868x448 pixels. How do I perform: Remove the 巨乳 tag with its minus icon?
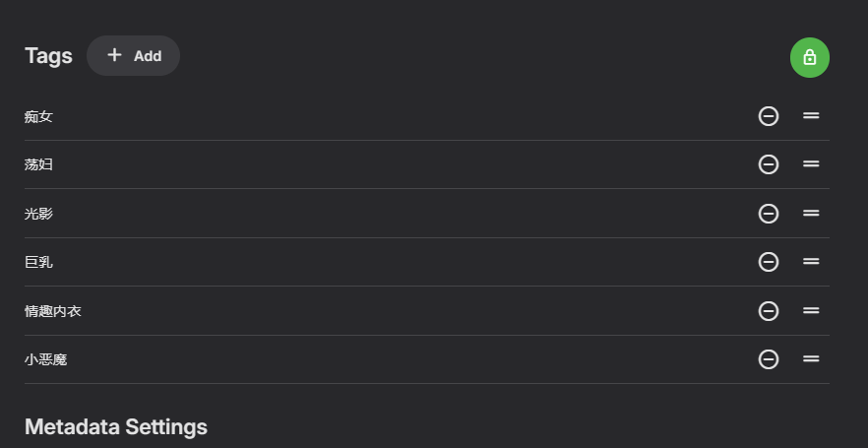point(769,262)
